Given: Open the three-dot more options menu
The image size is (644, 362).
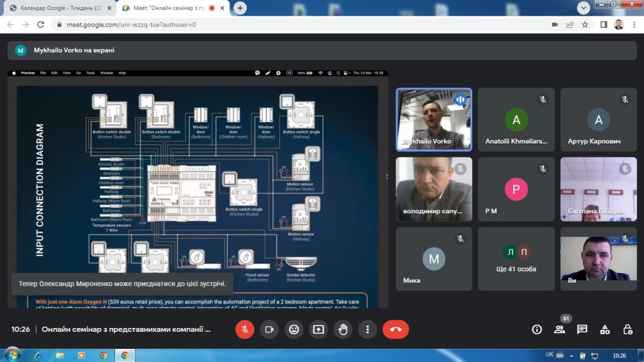Looking at the screenshot, I should tap(367, 329).
